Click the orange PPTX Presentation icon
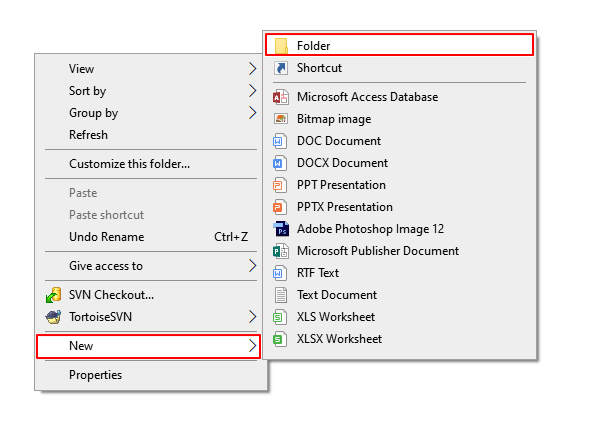The image size is (594, 421). [x=280, y=207]
